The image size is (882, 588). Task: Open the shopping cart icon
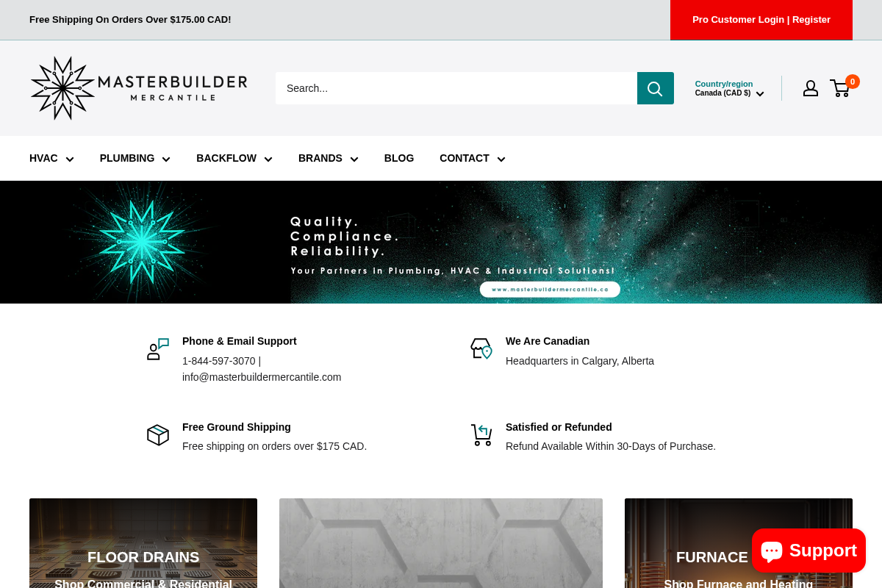[840, 88]
